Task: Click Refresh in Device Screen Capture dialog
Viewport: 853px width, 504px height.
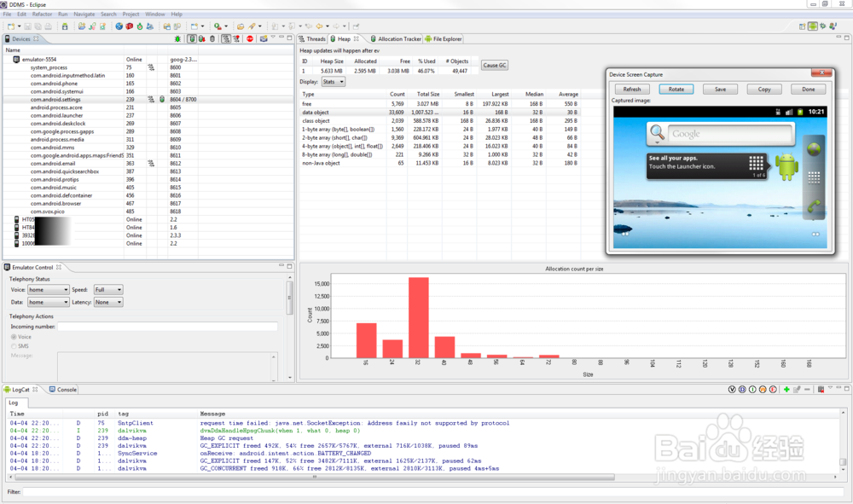Action: (632, 90)
